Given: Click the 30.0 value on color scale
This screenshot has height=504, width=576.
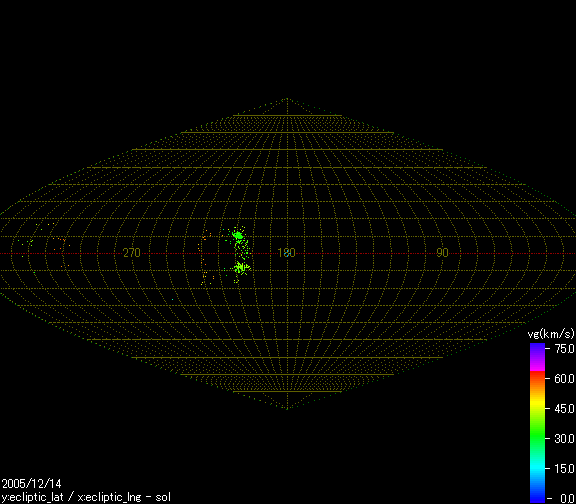Looking at the screenshot, I should (x=565, y=439).
